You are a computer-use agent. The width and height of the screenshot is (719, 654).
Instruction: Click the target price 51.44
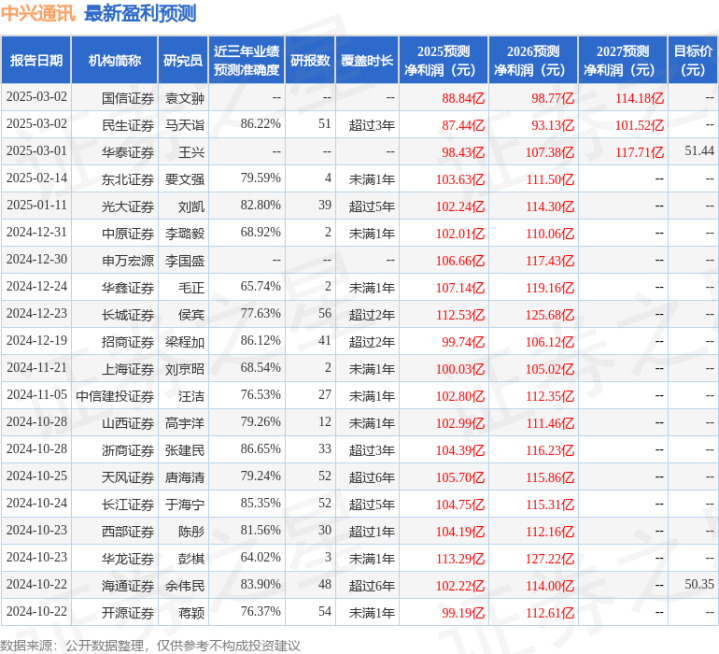coord(699,150)
